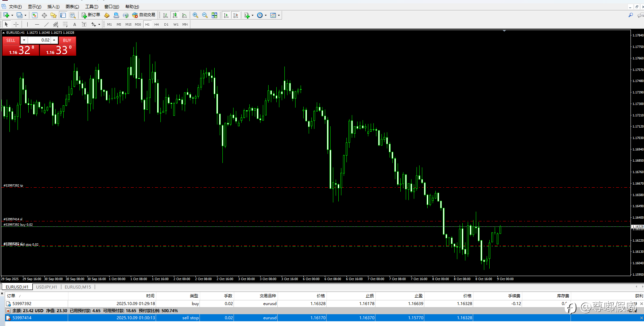This screenshot has height=326, width=644.
Task: Click the 新订单 new order button
Action: 91,15
